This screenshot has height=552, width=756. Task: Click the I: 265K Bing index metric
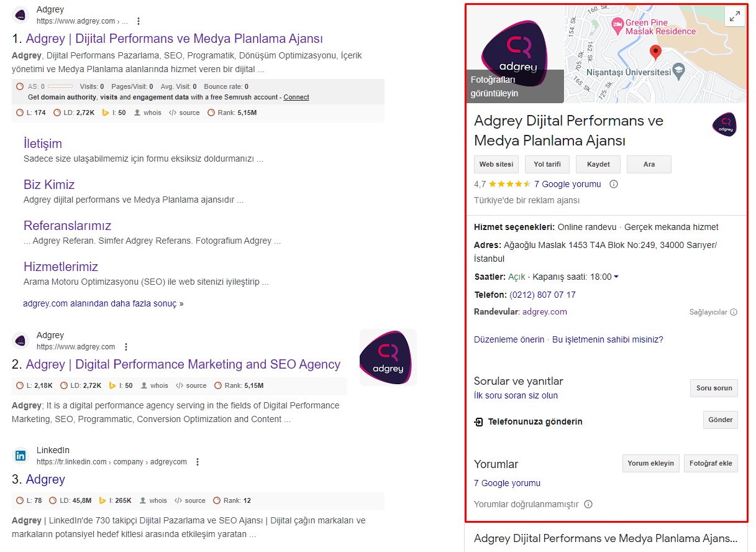(x=115, y=500)
